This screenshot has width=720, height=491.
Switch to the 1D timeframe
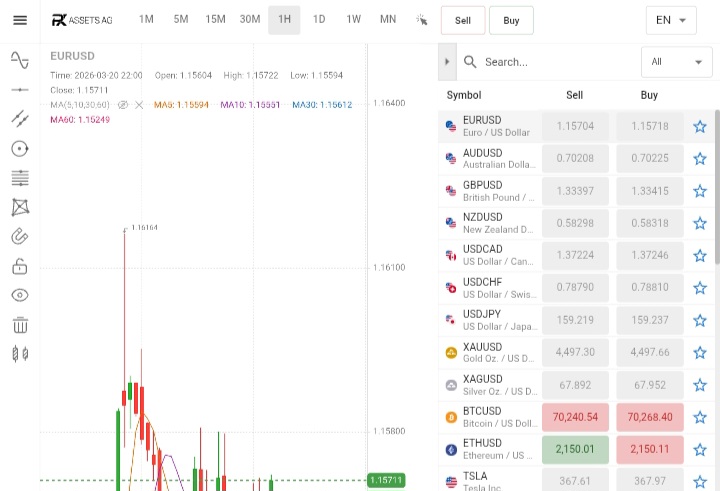[x=319, y=19]
